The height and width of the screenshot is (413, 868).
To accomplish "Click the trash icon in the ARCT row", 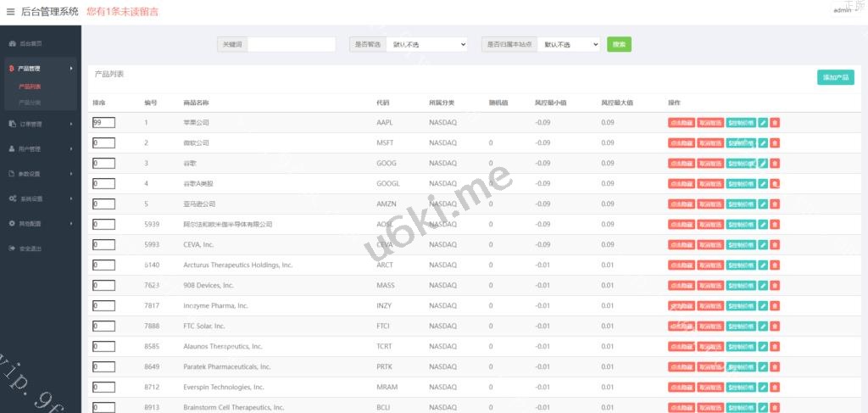I will point(775,265).
